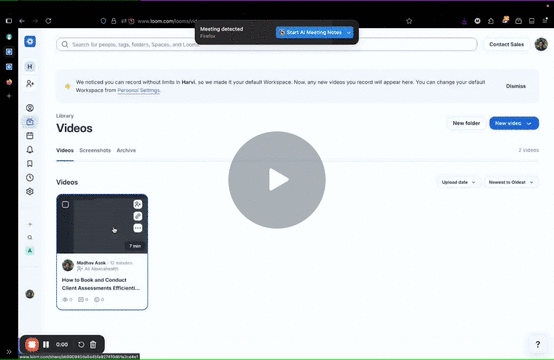Click the invite teammates icon in the sidebar
This screenshot has width=554, height=360.
tap(30, 83)
